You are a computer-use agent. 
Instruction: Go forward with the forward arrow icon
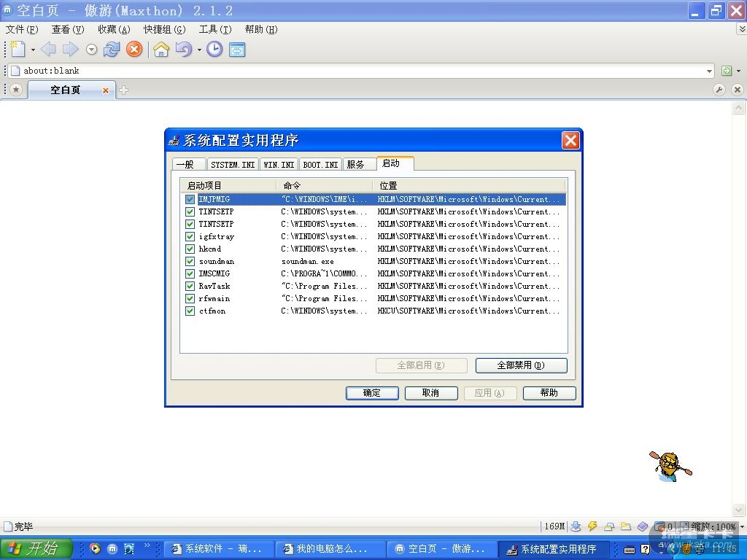[70, 49]
